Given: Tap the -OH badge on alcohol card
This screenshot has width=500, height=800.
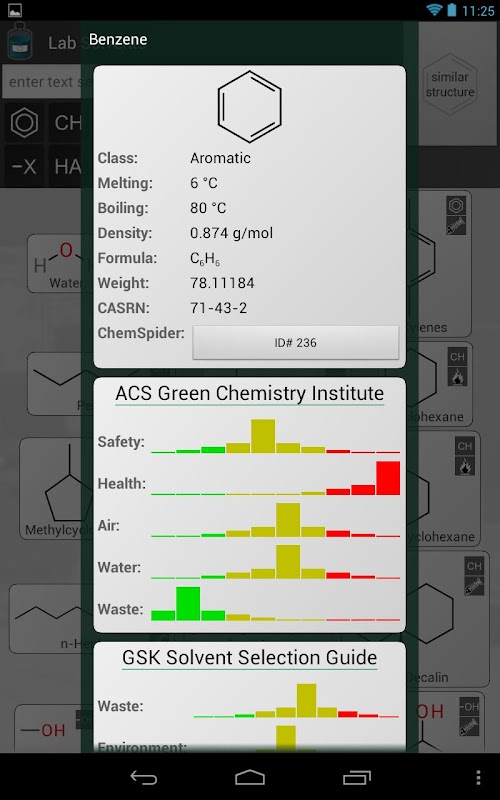Looking at the screenshot, I should click(x=469, y=707).
